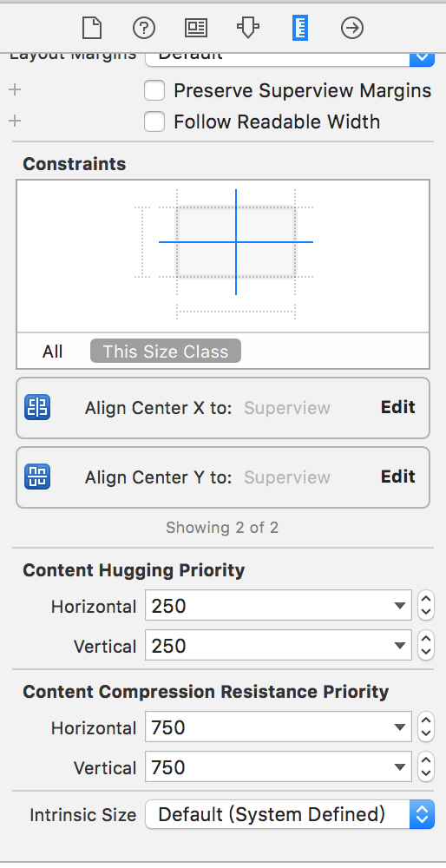Select the Size inspector ruler icon
This screenshot has height=868, width=446.
tap(300, 28)
